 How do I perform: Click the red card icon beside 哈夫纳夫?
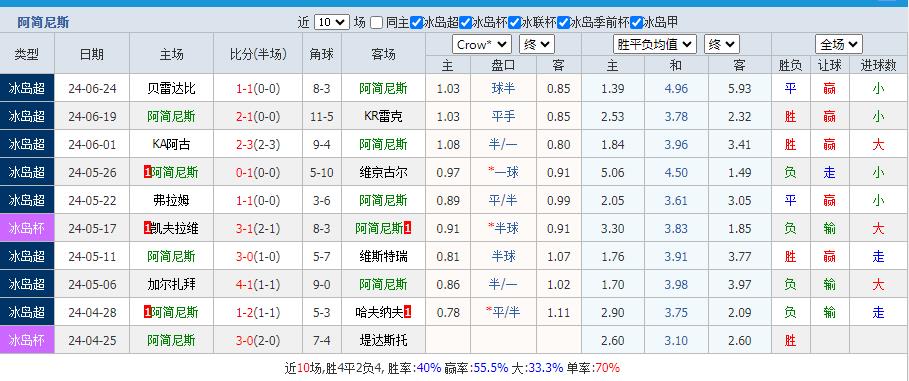408,312
